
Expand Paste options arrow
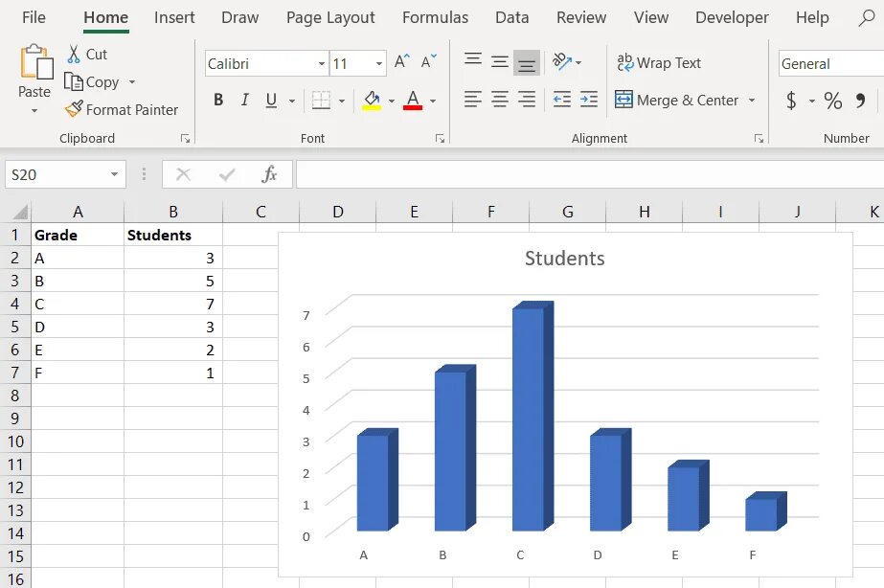pyautogui.click(x=34, y=111)
